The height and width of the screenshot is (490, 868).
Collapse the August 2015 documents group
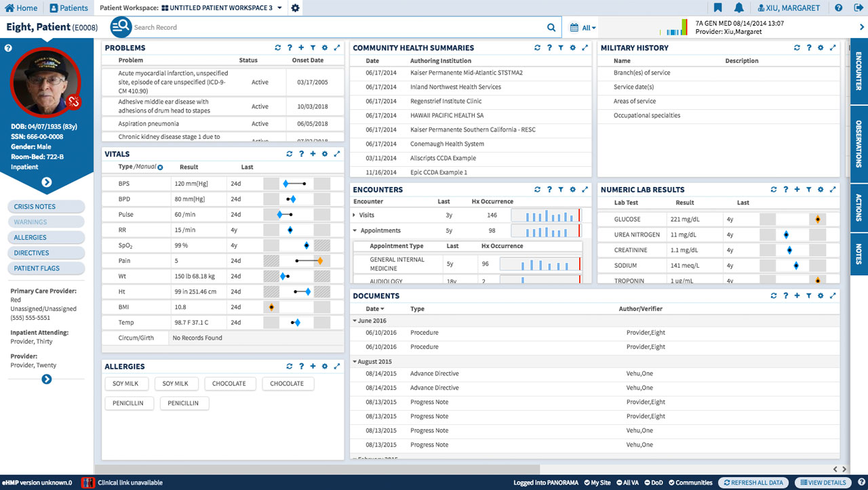355,362
